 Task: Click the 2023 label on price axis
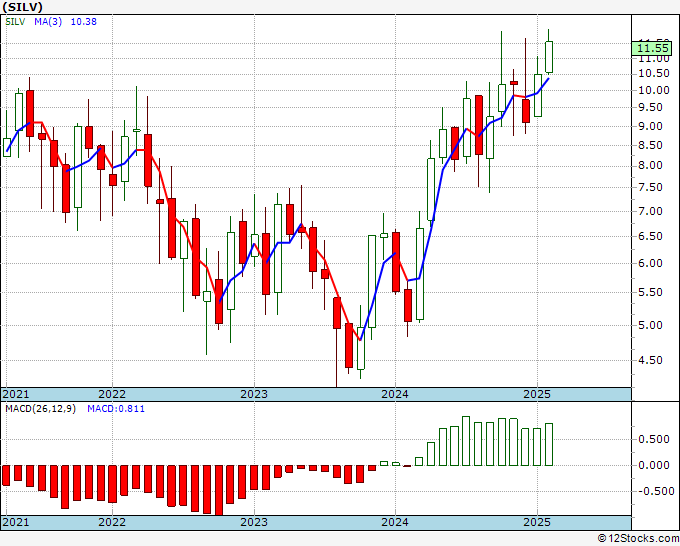[254, 394]
